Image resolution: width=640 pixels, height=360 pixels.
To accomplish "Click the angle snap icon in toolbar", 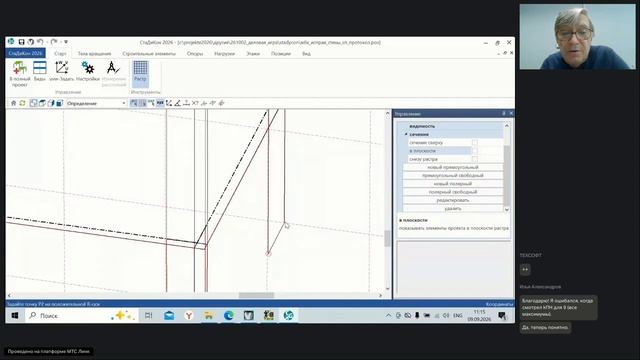I will [x=178, y=103].
